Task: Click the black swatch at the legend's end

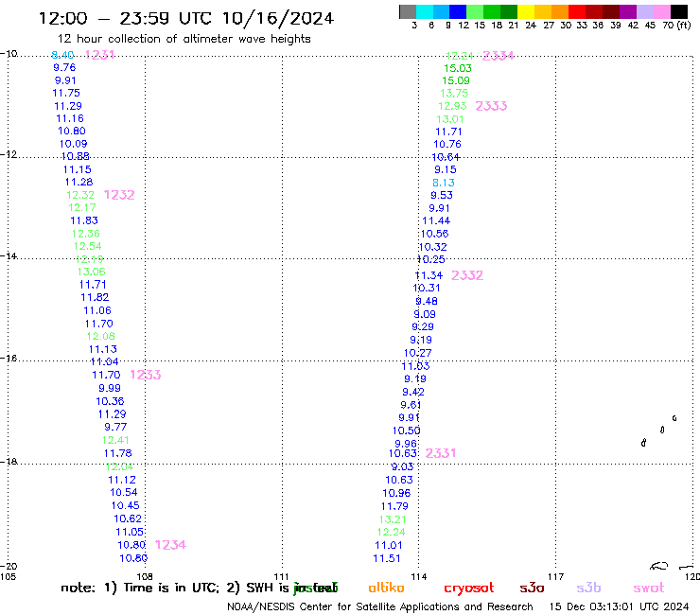Action: (678, 11)
